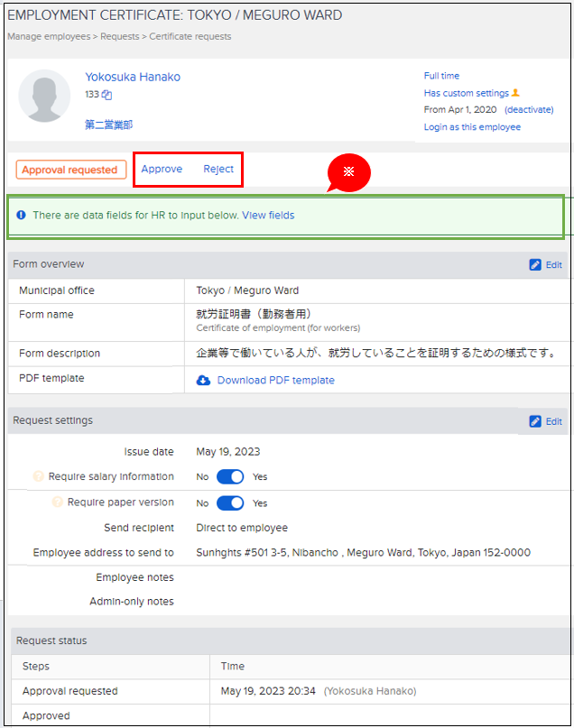Viewport: 574px width, 728px height.
Task: Click the cloud download icon for PDF template
Action: pyautogui.click(x=204, y=381)
